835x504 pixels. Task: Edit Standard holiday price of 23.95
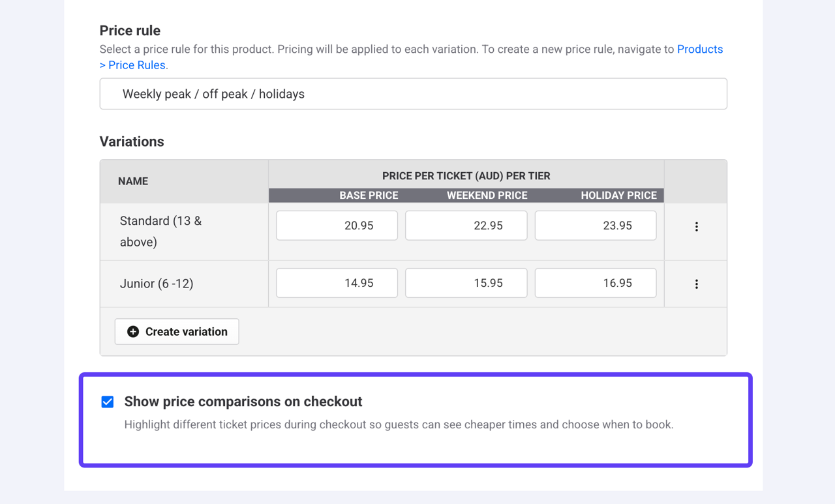point(595,225)
